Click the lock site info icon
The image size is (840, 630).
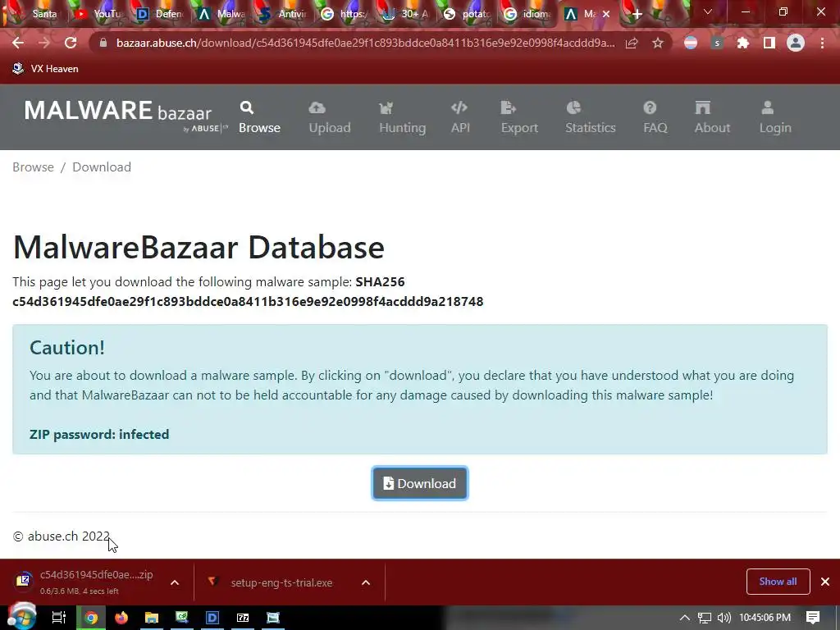click(x=104, y=43)
